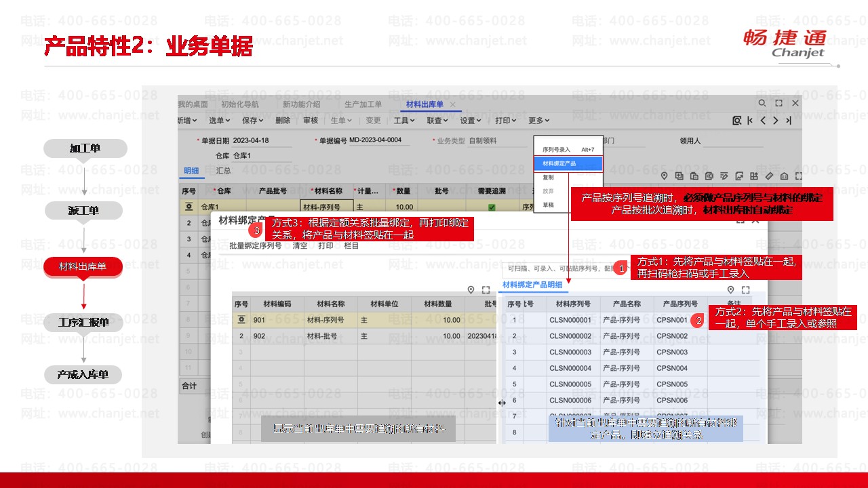
Task: Choose 材料绑定产品 in the popup menu
Action: pyautogui.click(x=568, y=163)
